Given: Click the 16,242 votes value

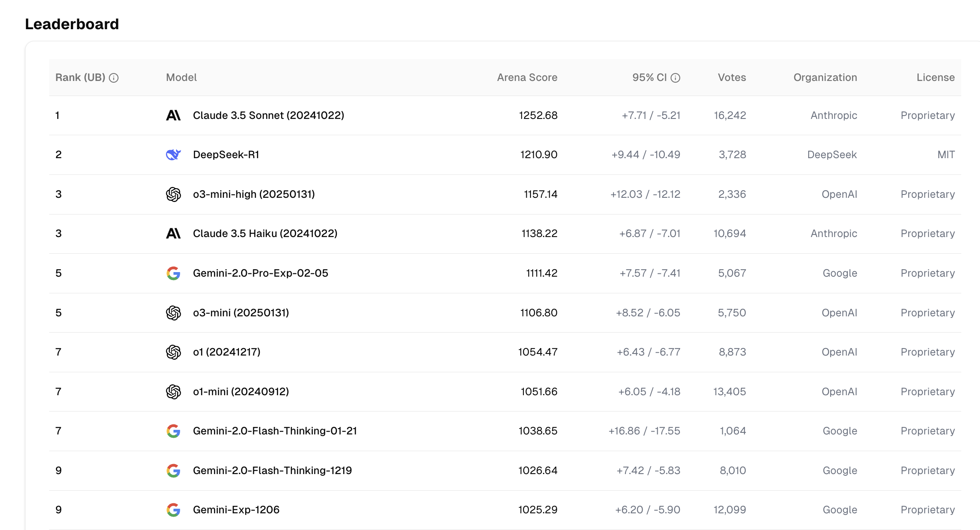Looking at the screenshot, I should 730,116.
